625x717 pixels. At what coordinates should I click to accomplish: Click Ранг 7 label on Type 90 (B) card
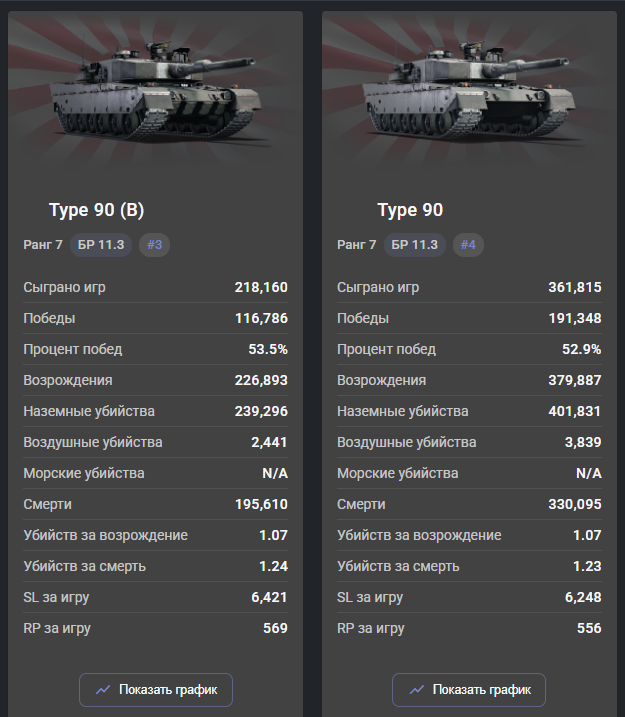click(x=43, y=245)
